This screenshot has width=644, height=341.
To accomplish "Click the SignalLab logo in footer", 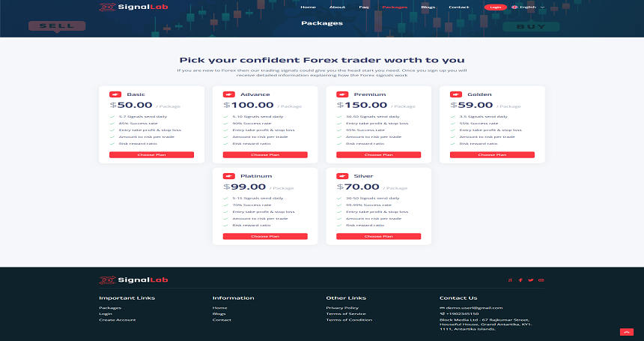I will (133, 280).
